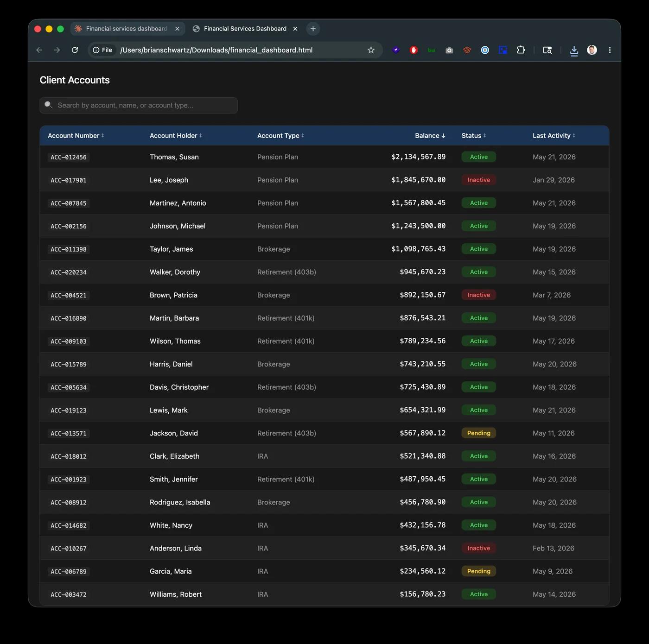The height and width of the screenshot is (644, 649).
Task: Sort table by Account Type header
Action: [281, 136]
